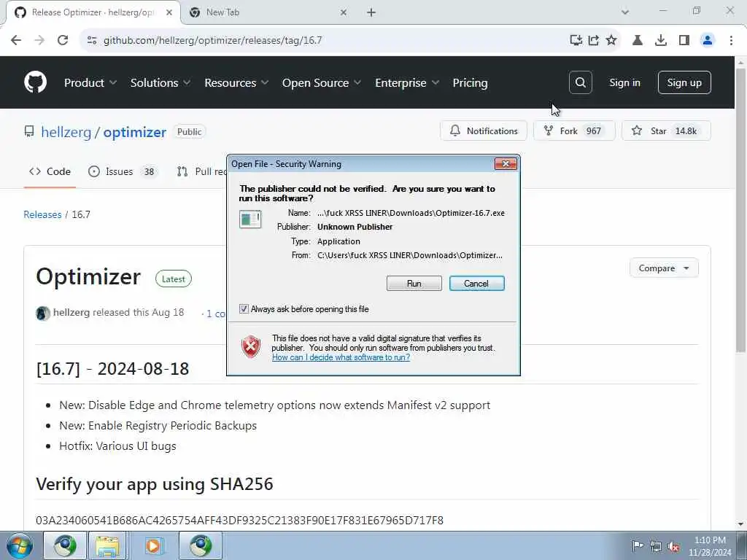Image resolution: width=747 pixels, height=560 pixels.
Task: Click the install app icon in address bar
Action: pos(576,40)
